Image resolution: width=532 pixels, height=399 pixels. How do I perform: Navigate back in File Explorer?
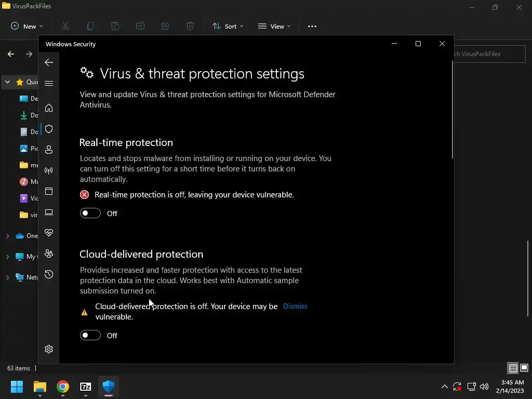[x=11, y=54]
